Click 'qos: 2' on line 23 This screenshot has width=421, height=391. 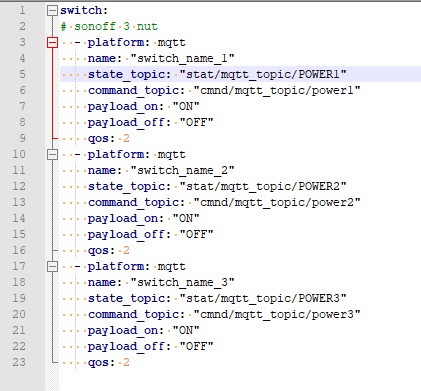tap(109, 362)
